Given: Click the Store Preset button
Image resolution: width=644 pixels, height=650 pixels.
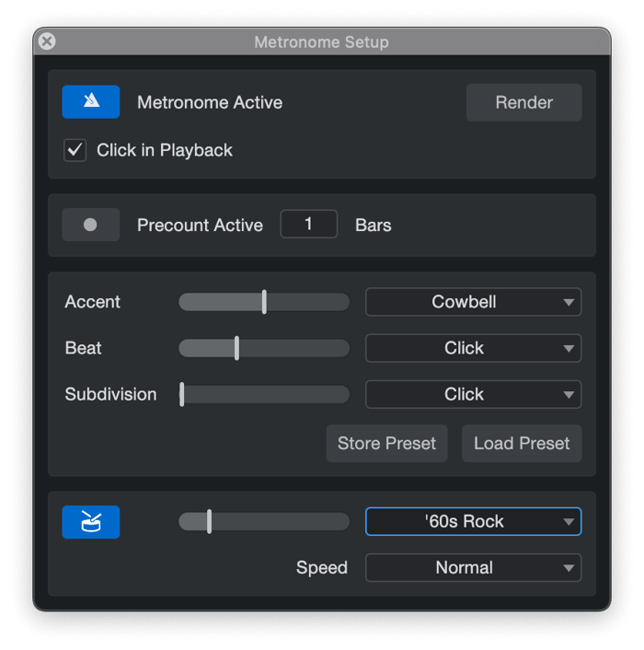Looking at the screenshot, I should [x=386, y=444].
